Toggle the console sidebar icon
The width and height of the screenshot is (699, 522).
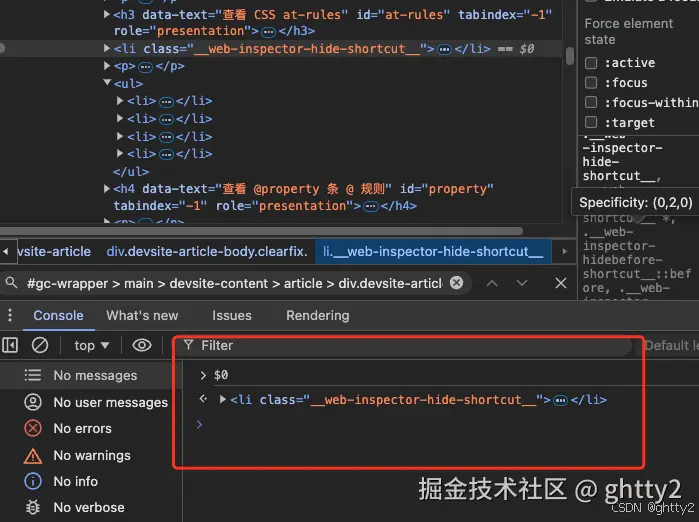tap(10, 345)
